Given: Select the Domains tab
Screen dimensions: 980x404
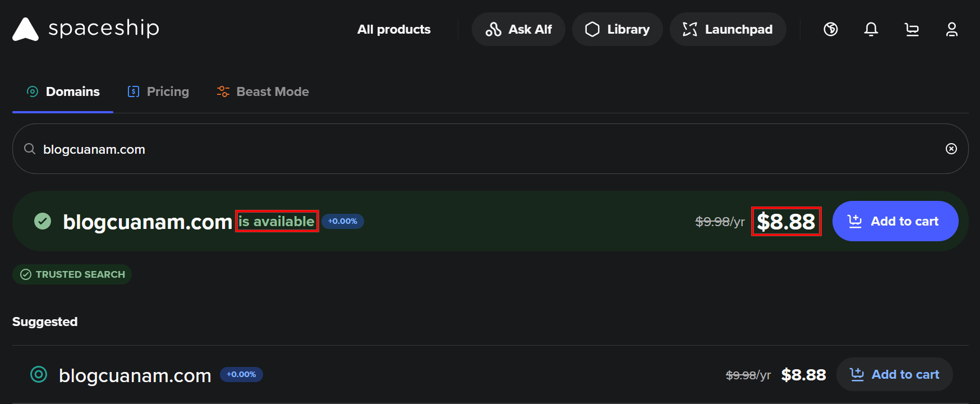Looking at the screenshot, I should (63, 91).
